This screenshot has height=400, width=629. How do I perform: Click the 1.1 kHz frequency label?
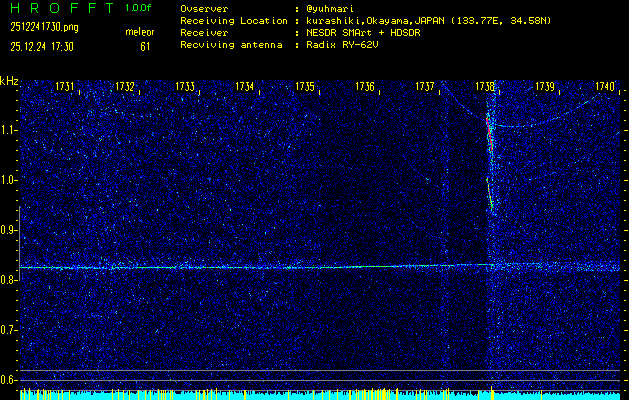(8, 130)
